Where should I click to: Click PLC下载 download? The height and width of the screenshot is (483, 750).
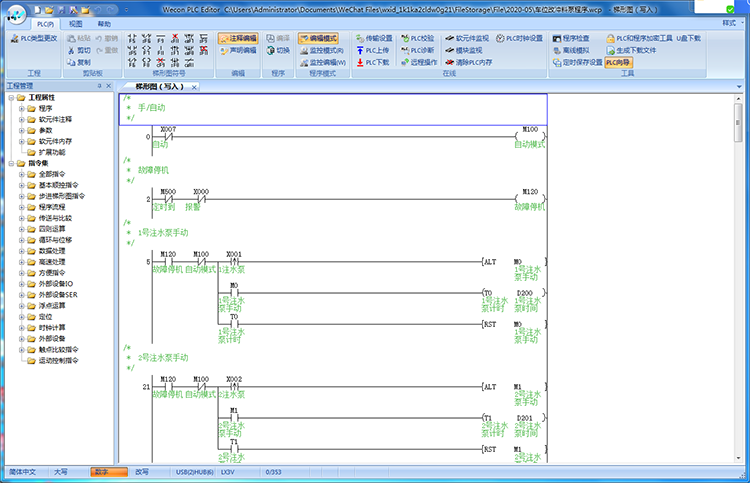tap(373, 62)
